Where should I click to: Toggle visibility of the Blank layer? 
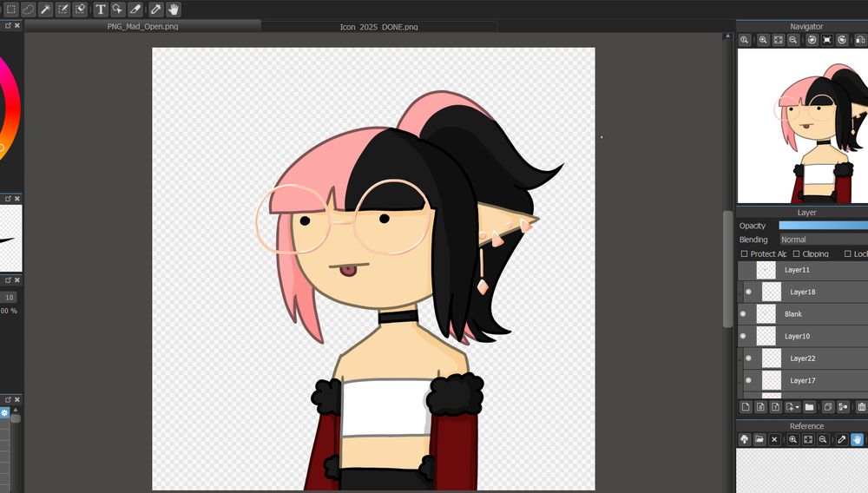(743, 313)
